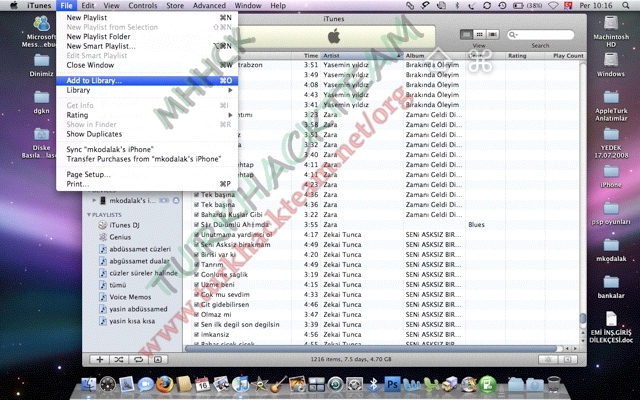This screenshot has height=400, width=640.
Task: Open the Advanced menu in menu bar
Action: click(x=209, y=6)
